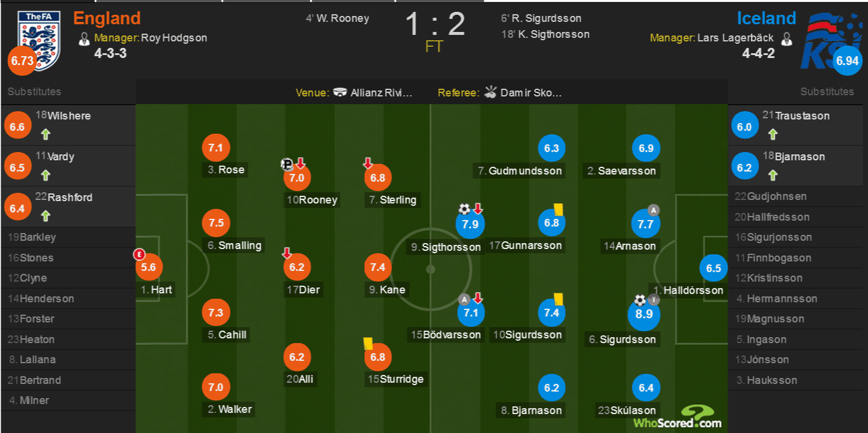
Task: Select Kane's 7.4 rating circle
Action: (x=378, y=267)
